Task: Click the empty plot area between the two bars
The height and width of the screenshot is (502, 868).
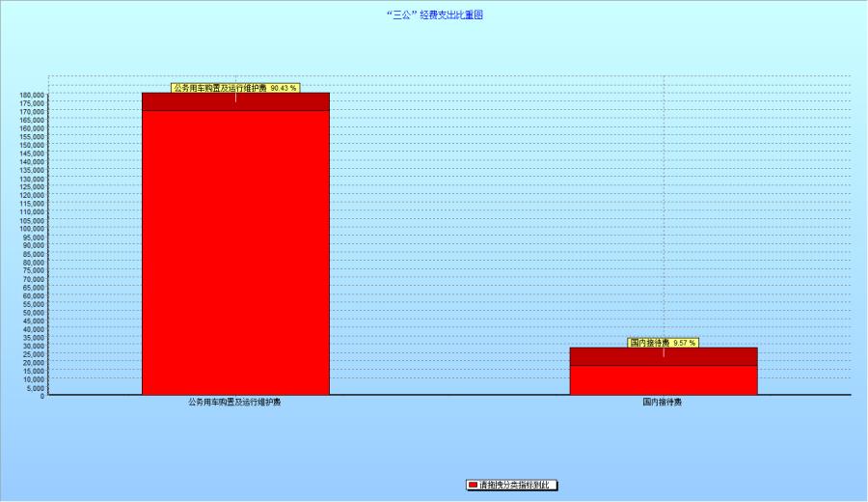Action: 448,241
